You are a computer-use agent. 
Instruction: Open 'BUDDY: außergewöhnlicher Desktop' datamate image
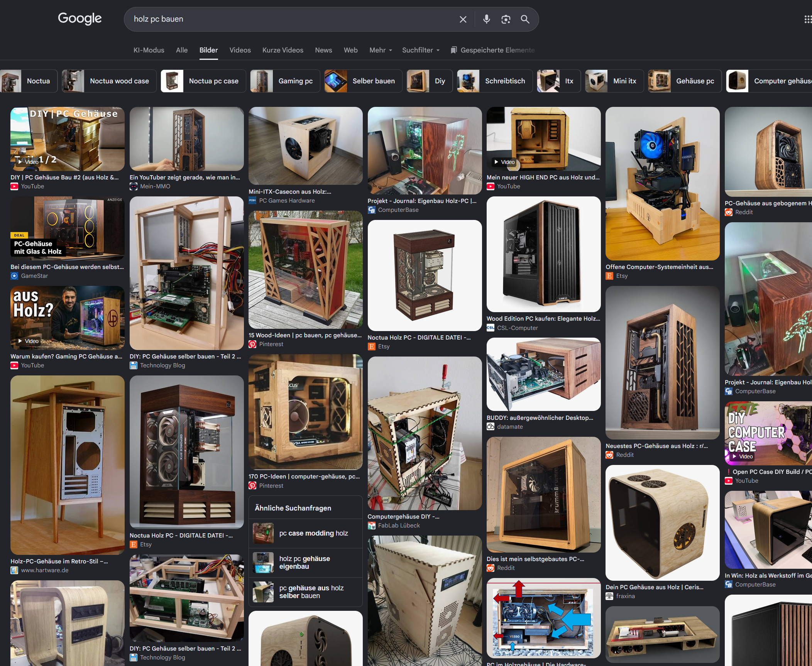point(543,374)
